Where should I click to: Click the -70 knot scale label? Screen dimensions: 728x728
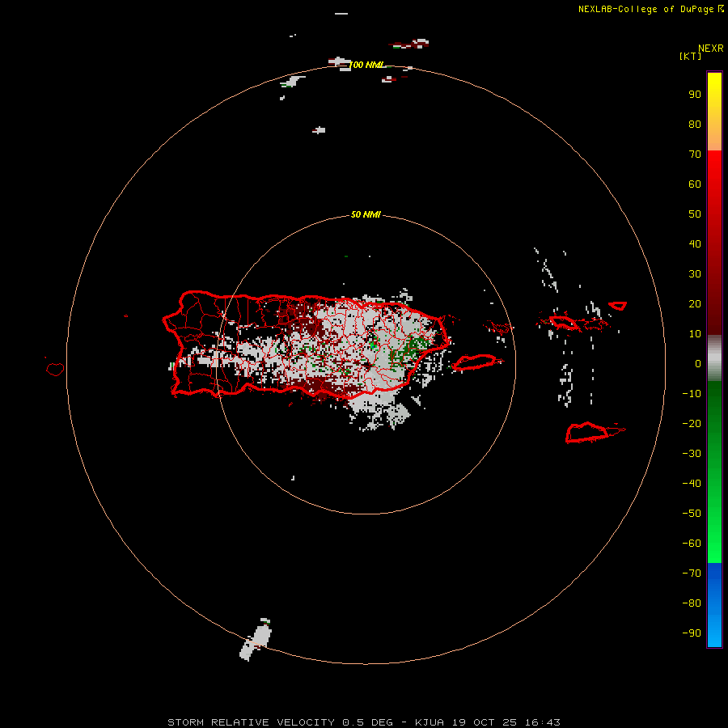[692, 574]
